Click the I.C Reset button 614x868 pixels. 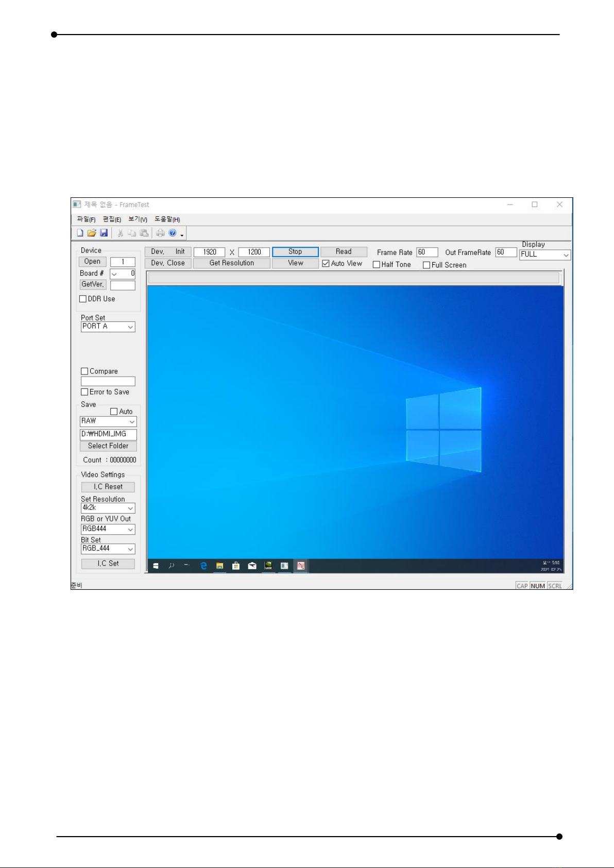click(x=108, y=487)
